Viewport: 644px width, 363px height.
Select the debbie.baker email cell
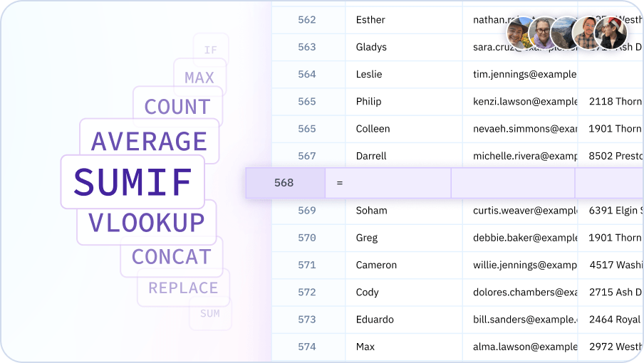(x=520, y=238)
